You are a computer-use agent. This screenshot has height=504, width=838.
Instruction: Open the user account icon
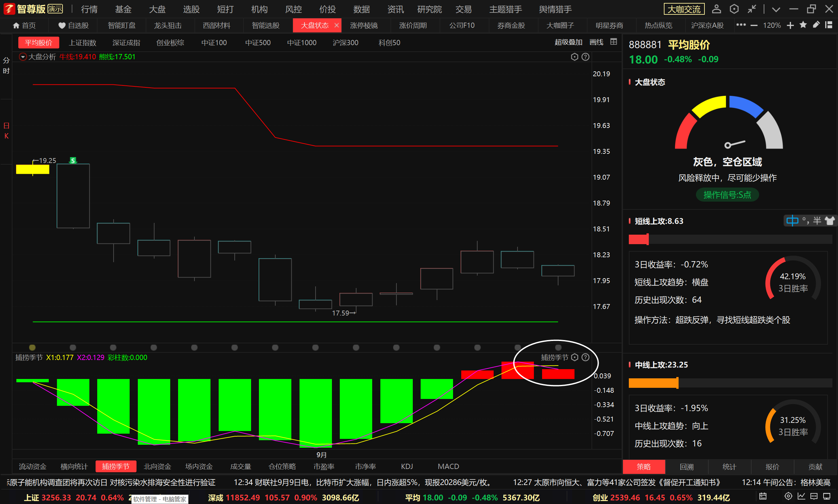[x=717, y=9]
